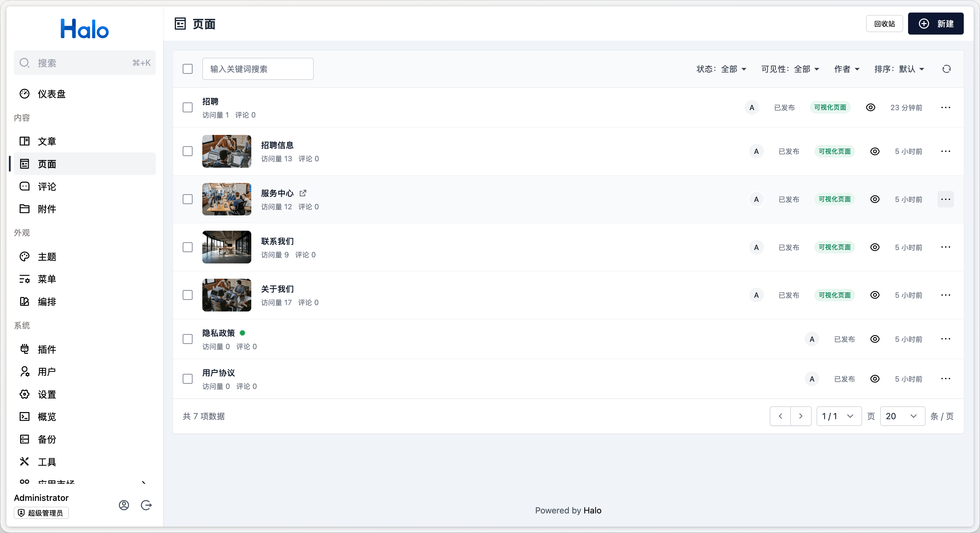The image size is (980, 533).
Task: Follow the Halo link in footer
Action: pos(592,511)
